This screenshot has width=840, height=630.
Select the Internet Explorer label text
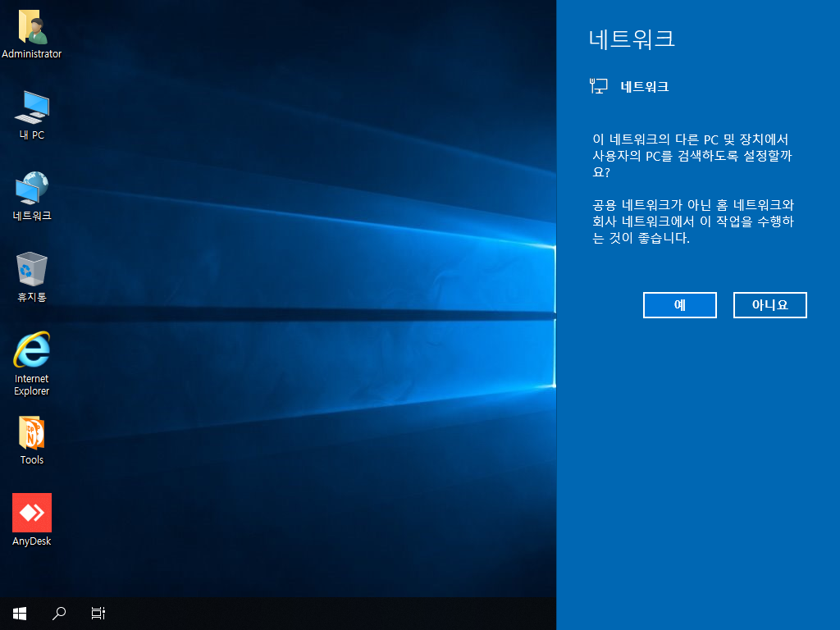pyautogui.click(x=32, y=386)
